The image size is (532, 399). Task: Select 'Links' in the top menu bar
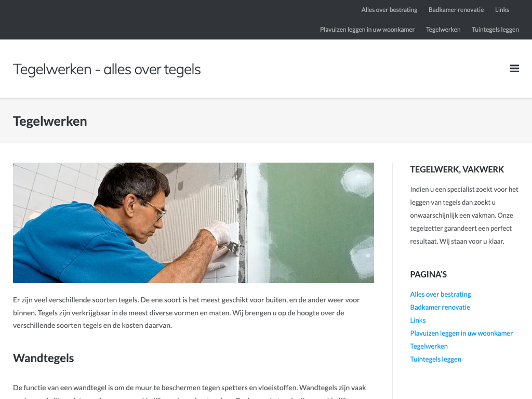click(x=502, y=10)
